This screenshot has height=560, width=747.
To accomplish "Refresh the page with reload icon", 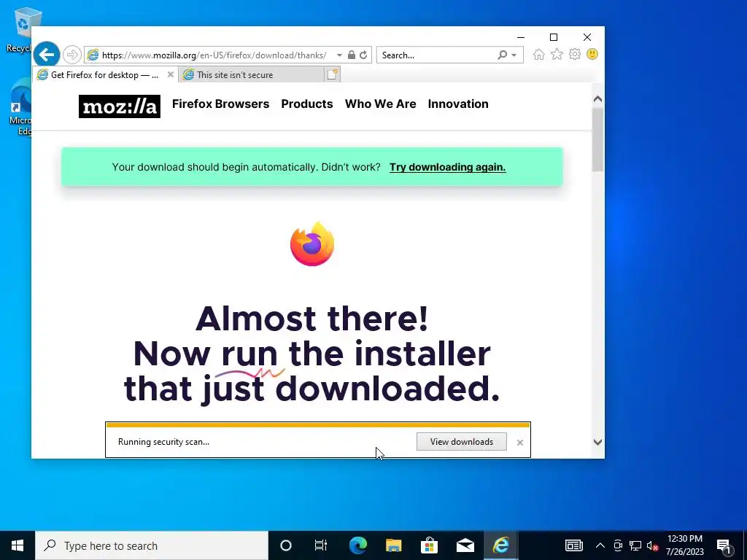I will (x=363, y=55).
